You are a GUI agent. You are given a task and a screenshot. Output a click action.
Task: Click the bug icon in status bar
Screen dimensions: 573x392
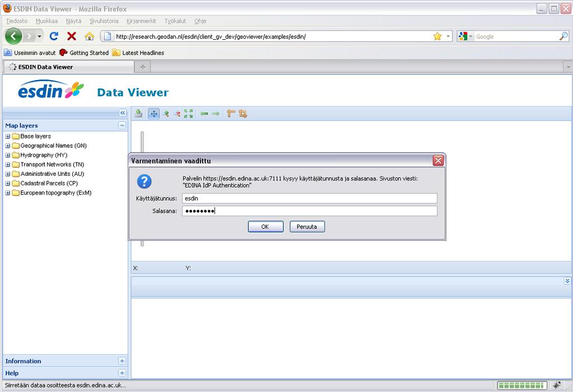[x=557, y=385]
